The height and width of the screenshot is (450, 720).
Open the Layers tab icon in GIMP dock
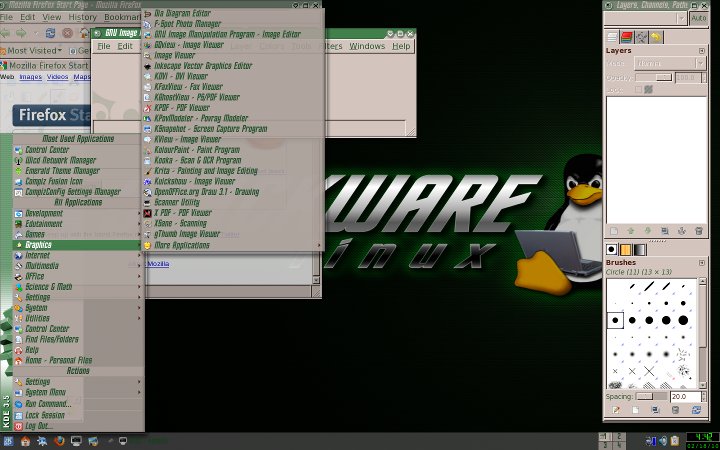pyautogui.click(x=612, y=37)
